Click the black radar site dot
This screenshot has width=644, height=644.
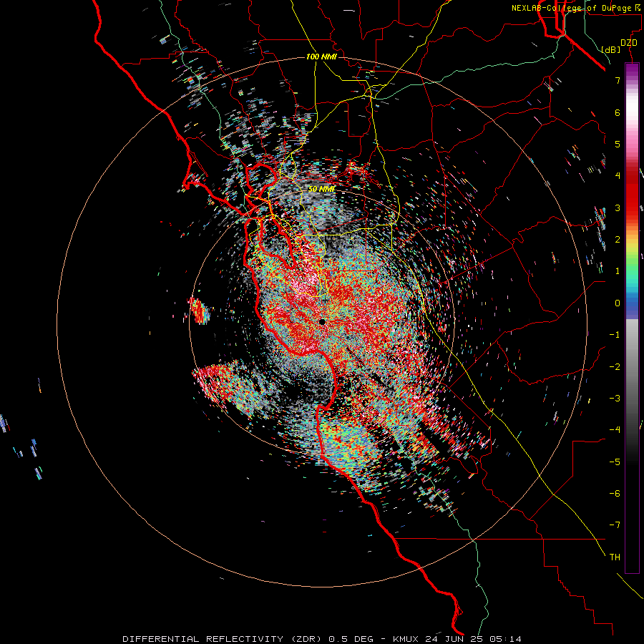tap(322, 322)
